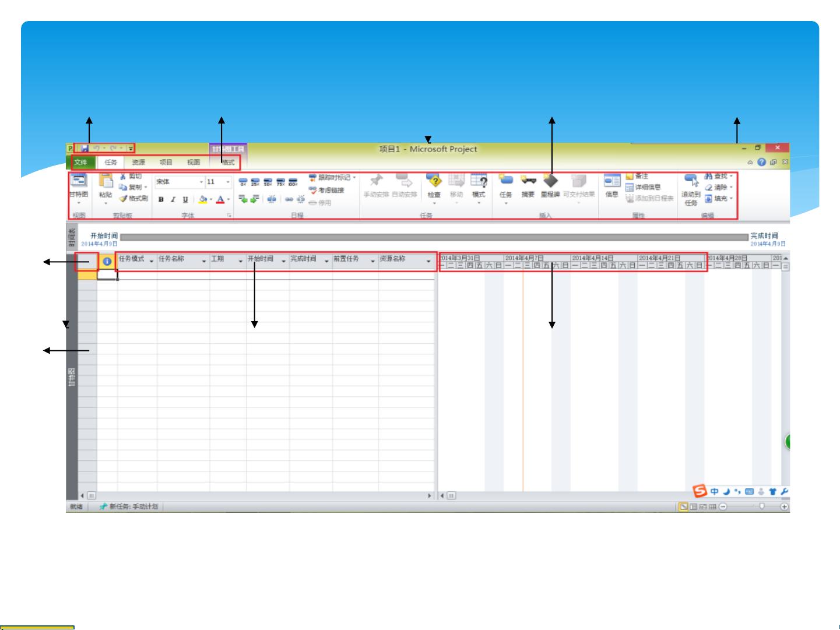
Task: Switch to the 视图 ribbon tab
Action: pos(194,163)
